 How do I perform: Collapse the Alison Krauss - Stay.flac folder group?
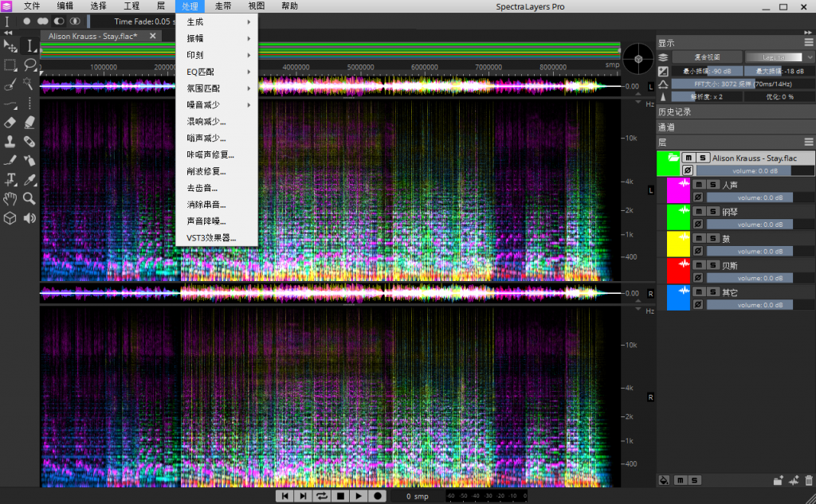[x=673, y=157]
